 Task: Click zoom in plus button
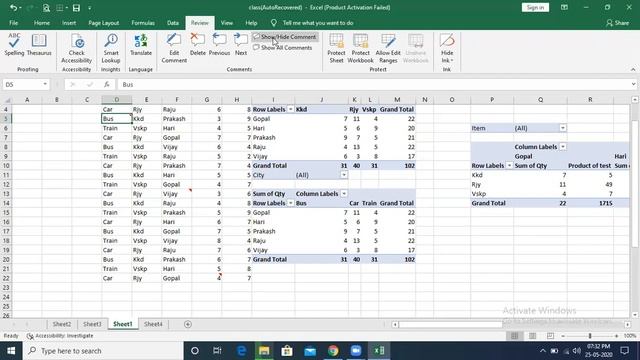click(x=616, y=336)
